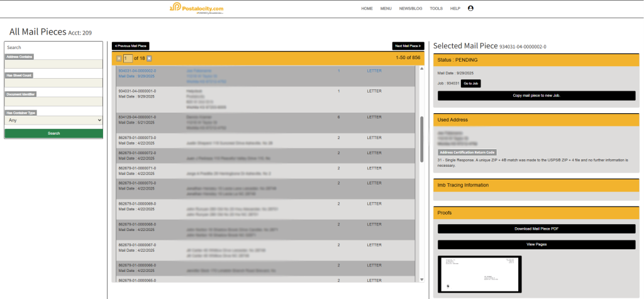The height and width of the screenshot is (299, 644).
Task: Click the View Pages button
Action: [536, 244]
